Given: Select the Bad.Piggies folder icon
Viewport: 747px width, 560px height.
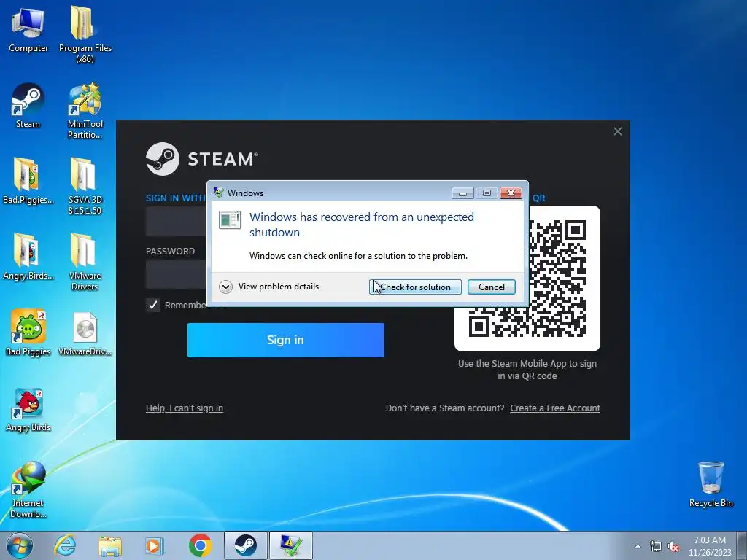Looking at the screenshot, I should click(28, 181).
